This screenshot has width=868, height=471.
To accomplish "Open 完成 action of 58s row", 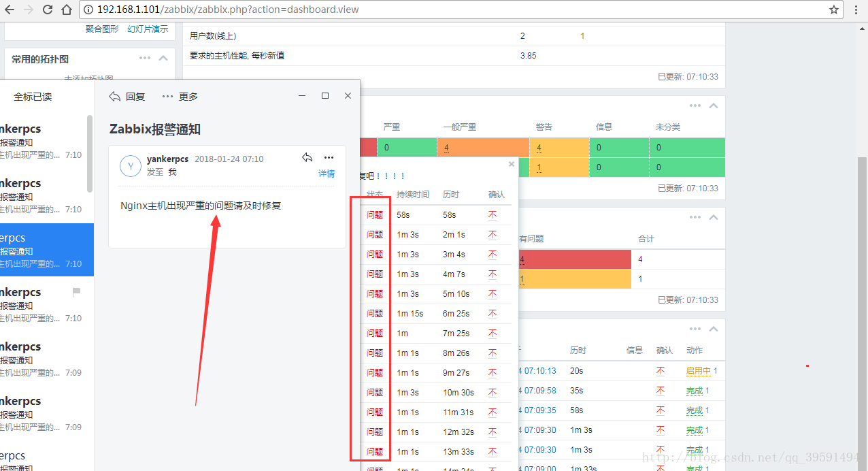I will [x=695, y=410].
